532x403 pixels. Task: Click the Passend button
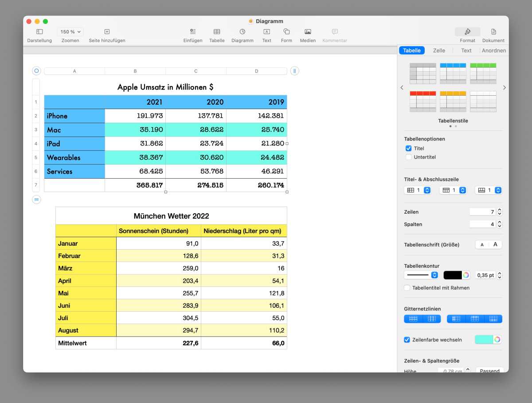[489, 371]
